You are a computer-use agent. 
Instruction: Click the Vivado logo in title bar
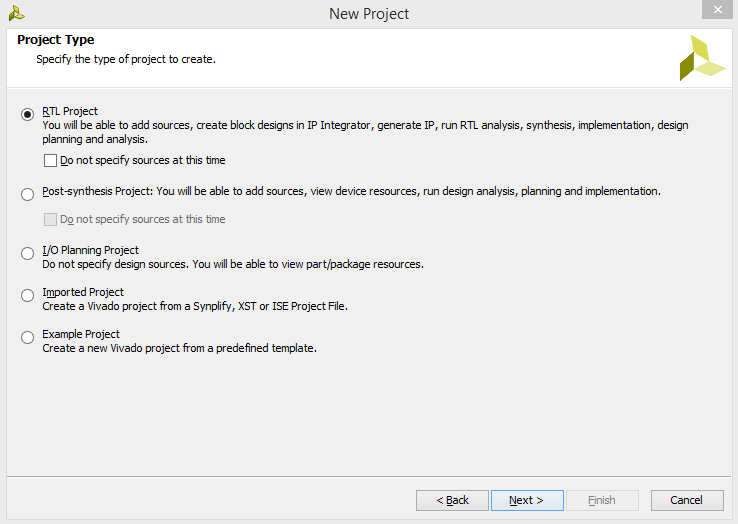click(x=16, y=13)
